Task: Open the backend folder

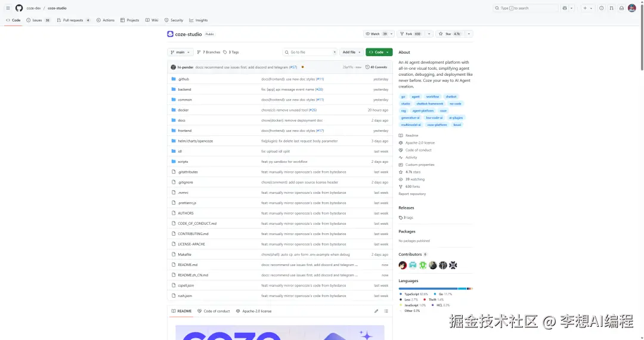Action: click(184, 89)
